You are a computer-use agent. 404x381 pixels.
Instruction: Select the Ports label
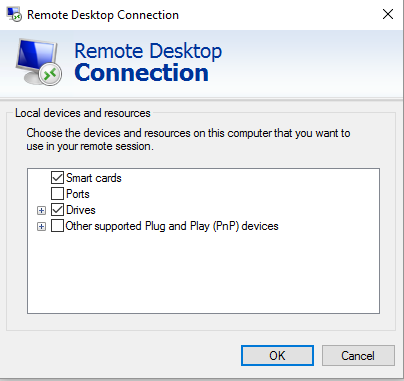[x=78, y=194]
